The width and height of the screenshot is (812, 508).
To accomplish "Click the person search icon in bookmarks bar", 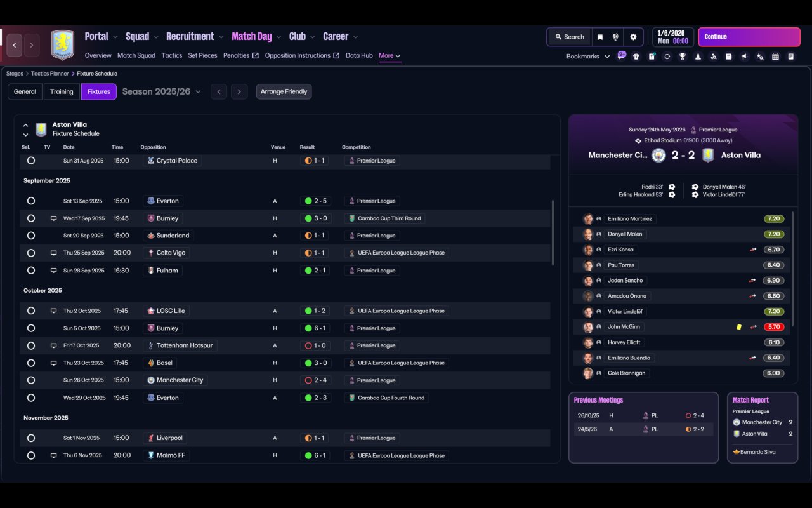I will [714, 57].
